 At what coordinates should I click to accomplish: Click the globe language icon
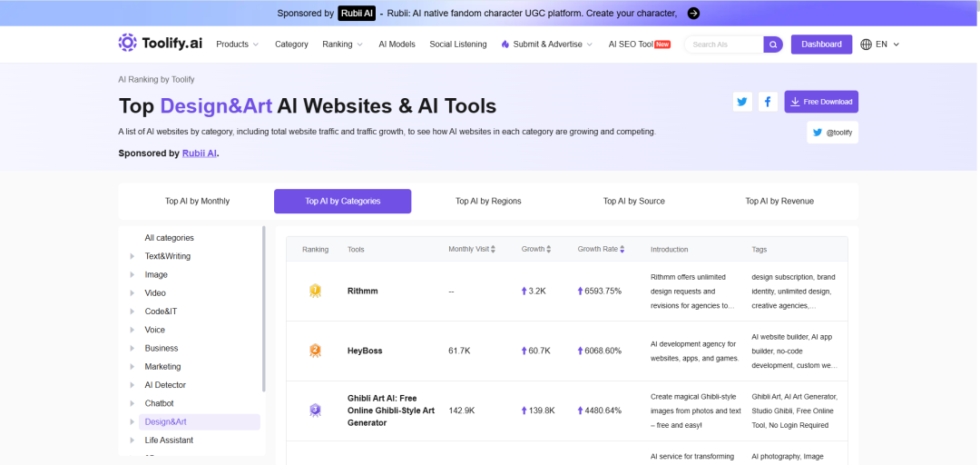click(x=867, y=45)
